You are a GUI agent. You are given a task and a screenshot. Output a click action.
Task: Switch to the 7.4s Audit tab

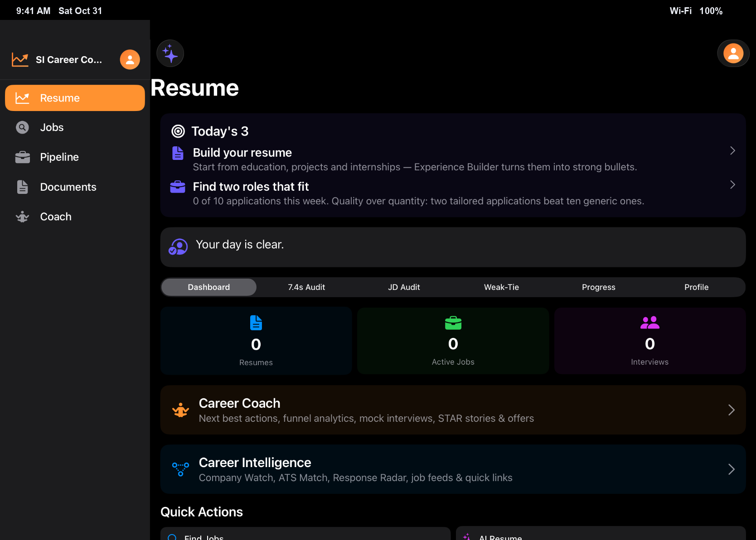(306, 287)
